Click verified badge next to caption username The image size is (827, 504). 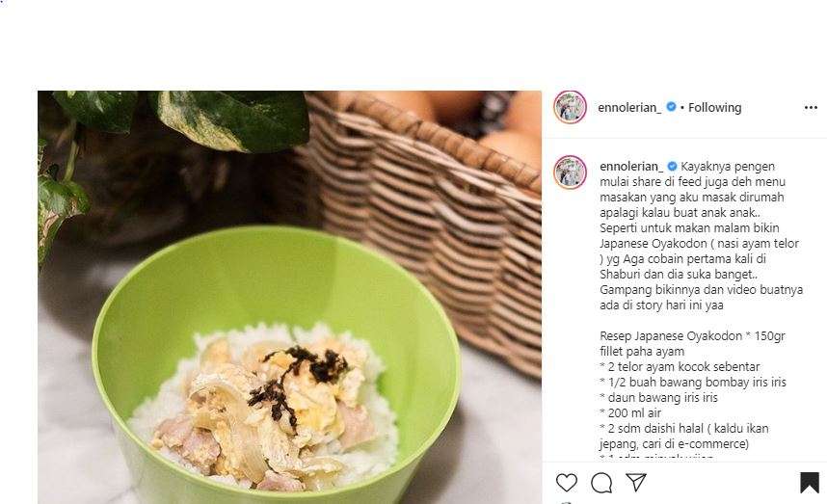(x=673, y=166)
